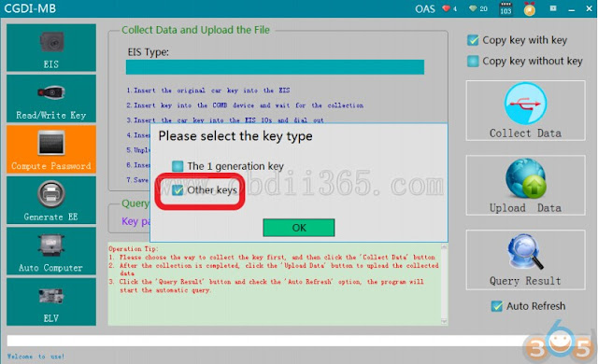Minimize the CGDI-MB window

571,9
